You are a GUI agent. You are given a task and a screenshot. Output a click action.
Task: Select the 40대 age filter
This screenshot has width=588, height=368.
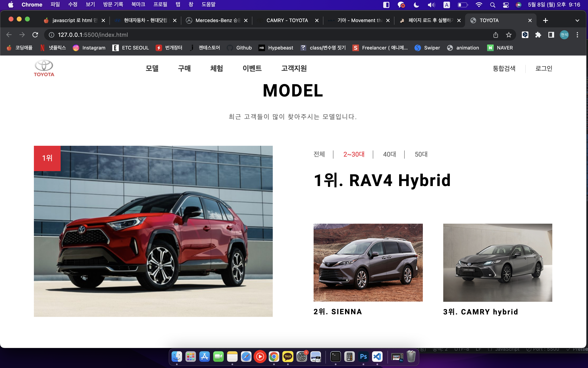pos(390,154)
